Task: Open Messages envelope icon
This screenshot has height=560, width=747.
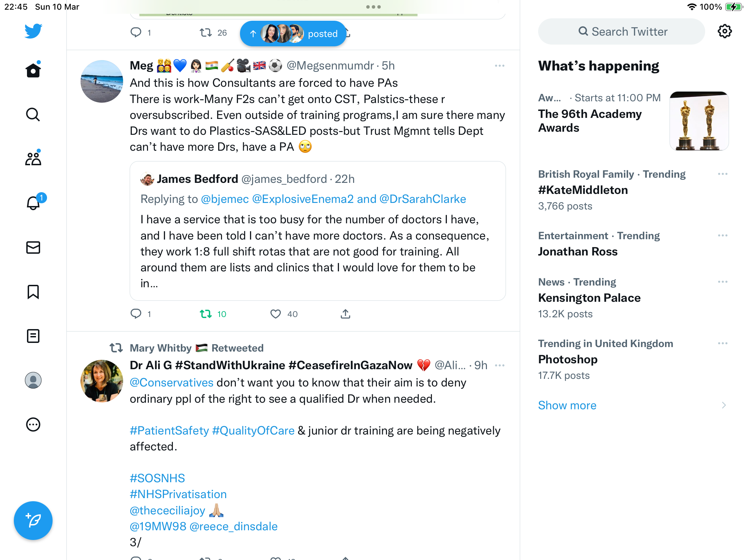Action: 33,248
